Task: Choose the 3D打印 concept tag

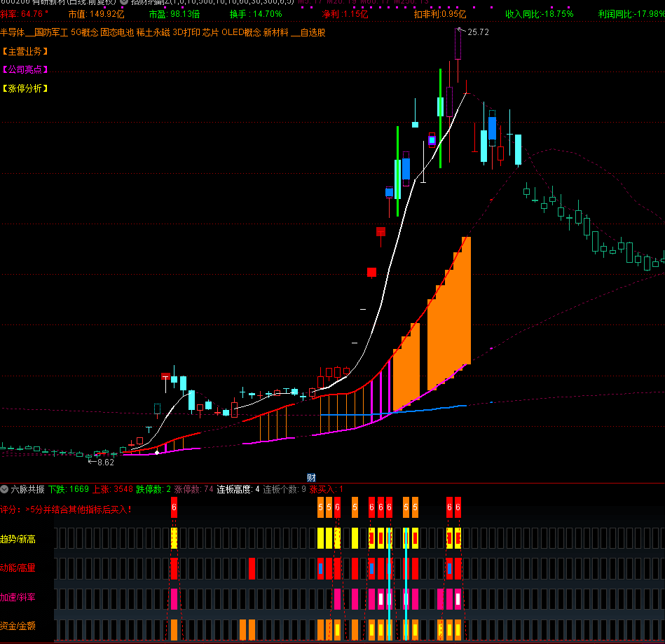Action: pos(186,32)
